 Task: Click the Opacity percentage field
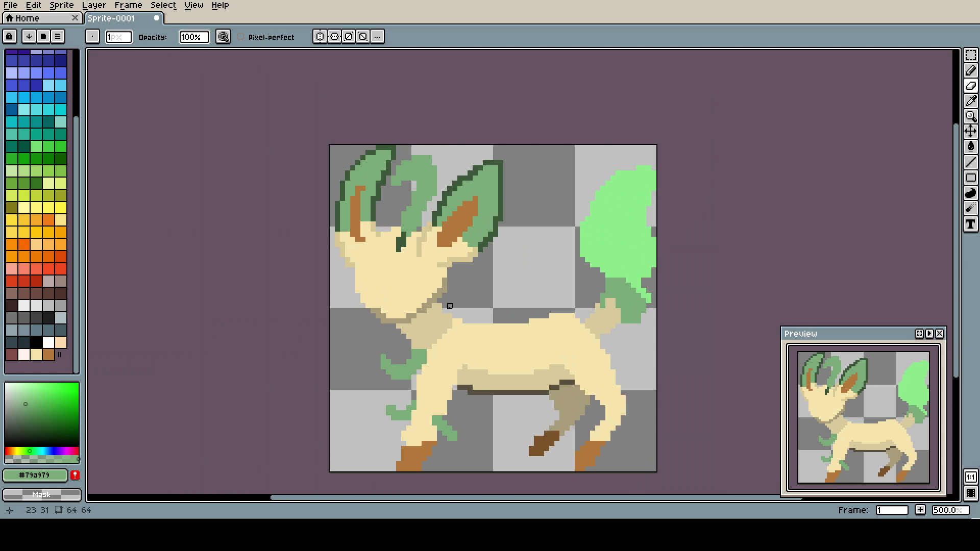click(x=194, y=37)
